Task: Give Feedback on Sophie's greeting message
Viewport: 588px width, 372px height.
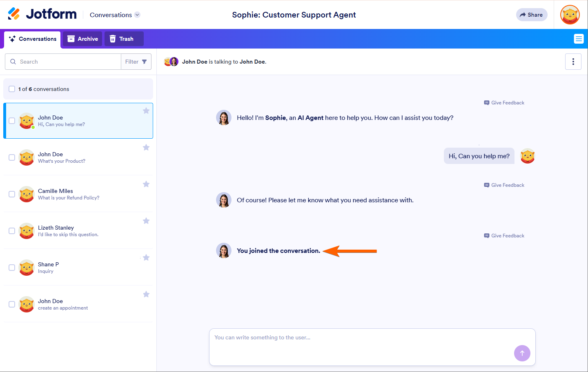Action: pos(504,103)
